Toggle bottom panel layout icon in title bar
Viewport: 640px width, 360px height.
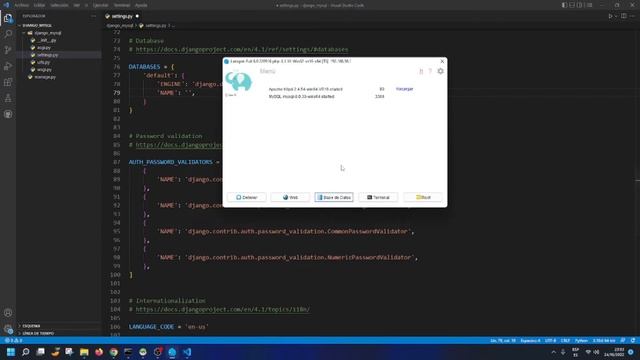[x=572, y=5]
